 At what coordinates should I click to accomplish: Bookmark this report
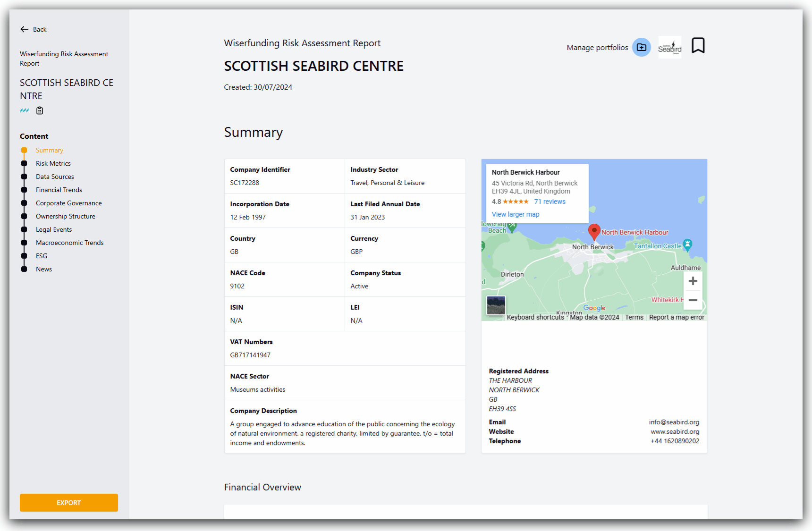pos(698,46)
